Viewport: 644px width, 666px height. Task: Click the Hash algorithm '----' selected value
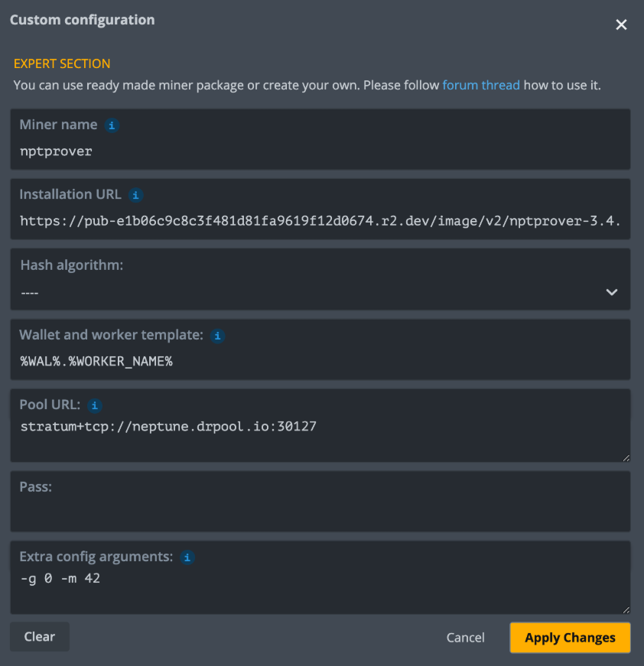click(x=31, y=293)
